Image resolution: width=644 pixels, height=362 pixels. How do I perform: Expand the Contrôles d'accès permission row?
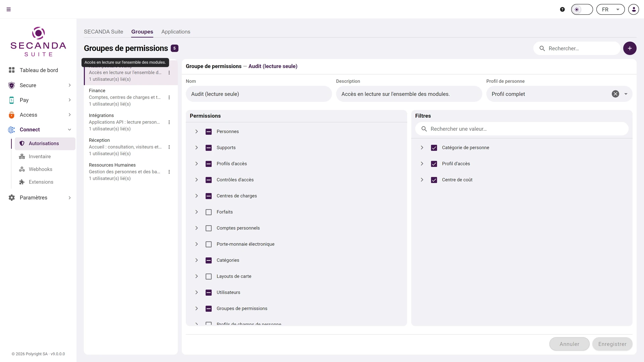pos(197,180)
